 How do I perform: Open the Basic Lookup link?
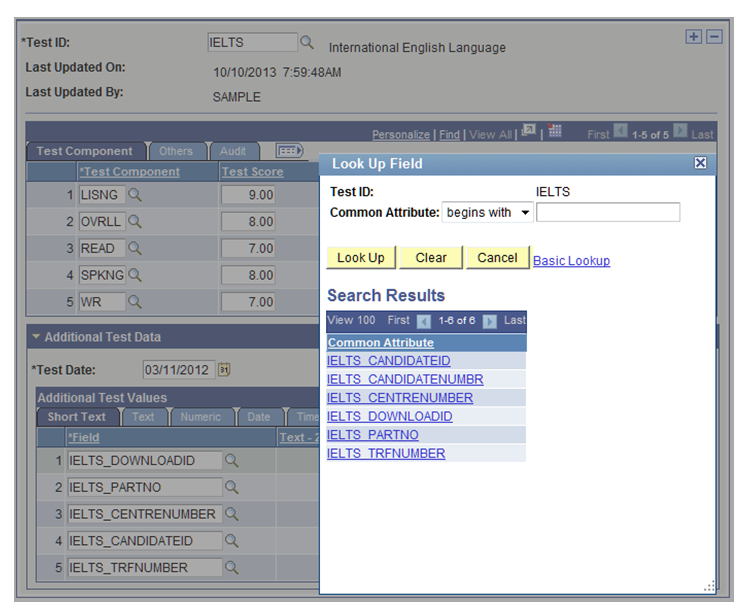[572, 261]
